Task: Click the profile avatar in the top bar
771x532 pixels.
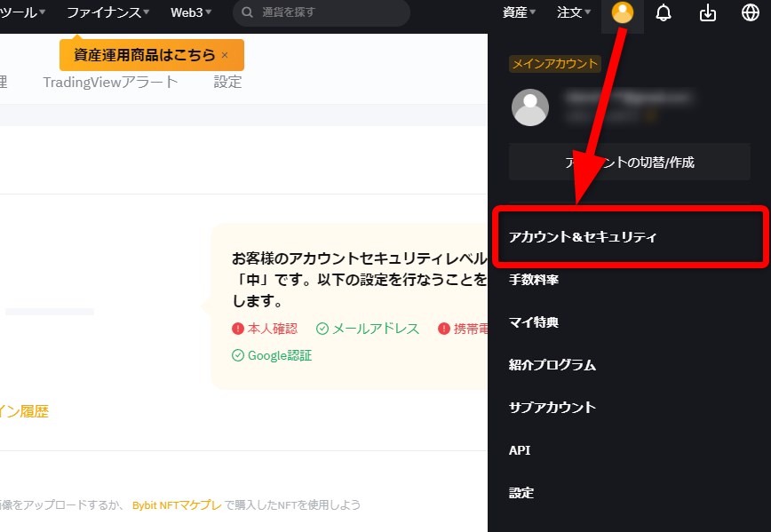Action: point(622,13)
